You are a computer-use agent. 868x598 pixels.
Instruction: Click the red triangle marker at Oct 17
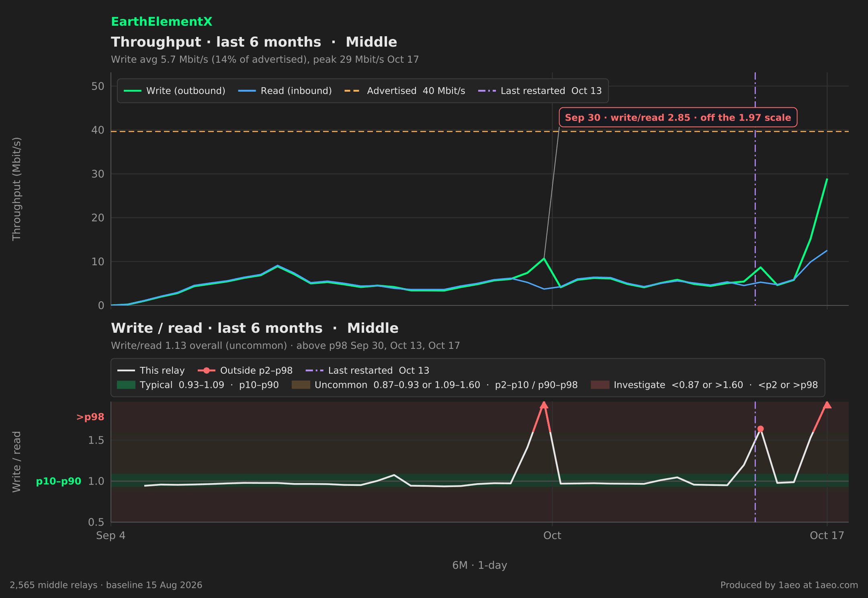827,405
